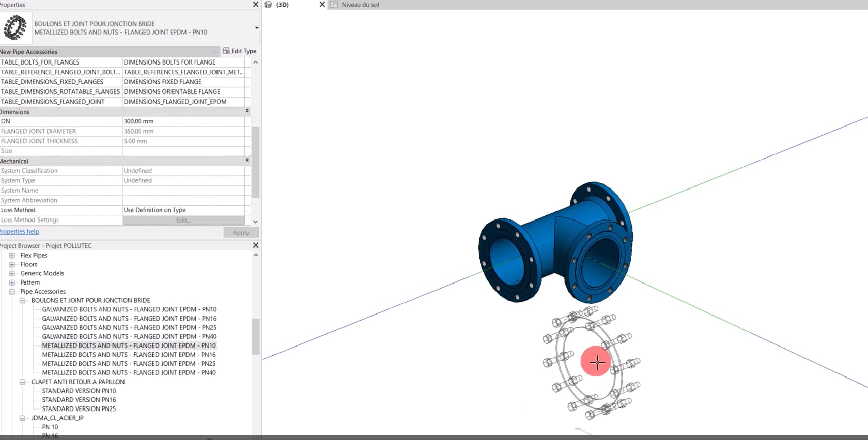Open the type selector dropdown arrow
The width and height of the screenshot is (868, 440).
pyautogui.click(x=256, y=28)
